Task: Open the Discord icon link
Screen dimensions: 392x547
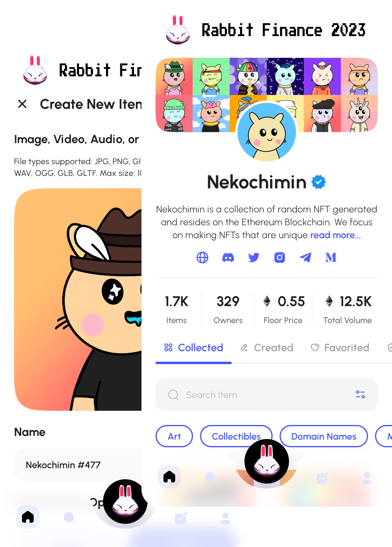Action: point(228,257)
